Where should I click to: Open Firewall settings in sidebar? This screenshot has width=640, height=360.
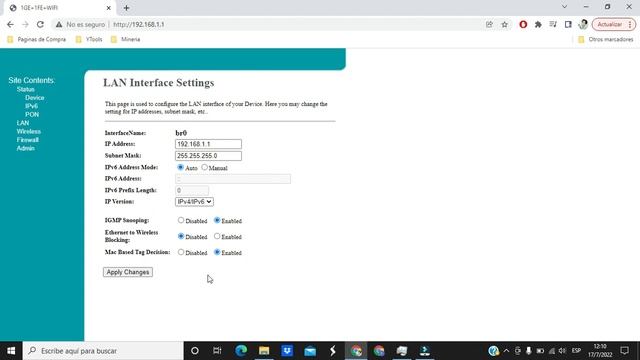pos(27,140)
